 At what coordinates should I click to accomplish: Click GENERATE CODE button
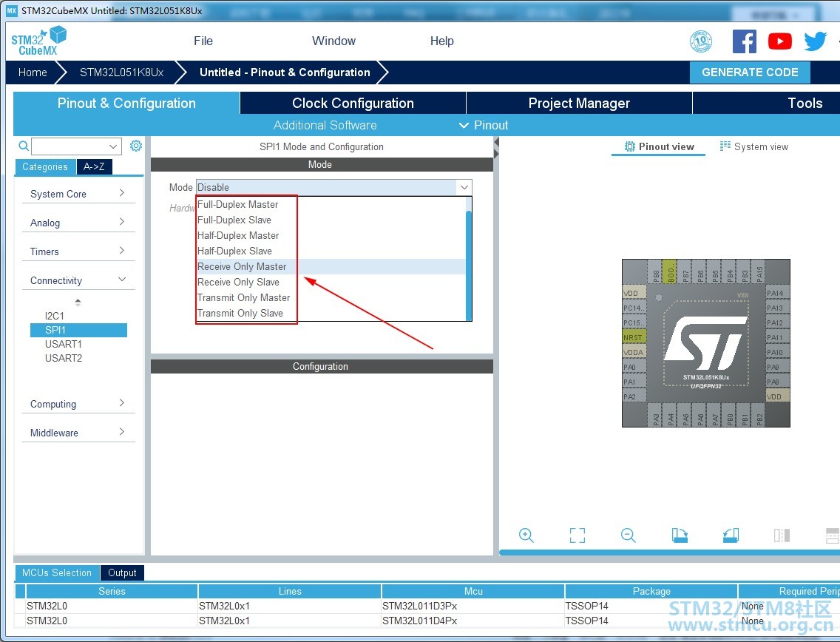750,72
